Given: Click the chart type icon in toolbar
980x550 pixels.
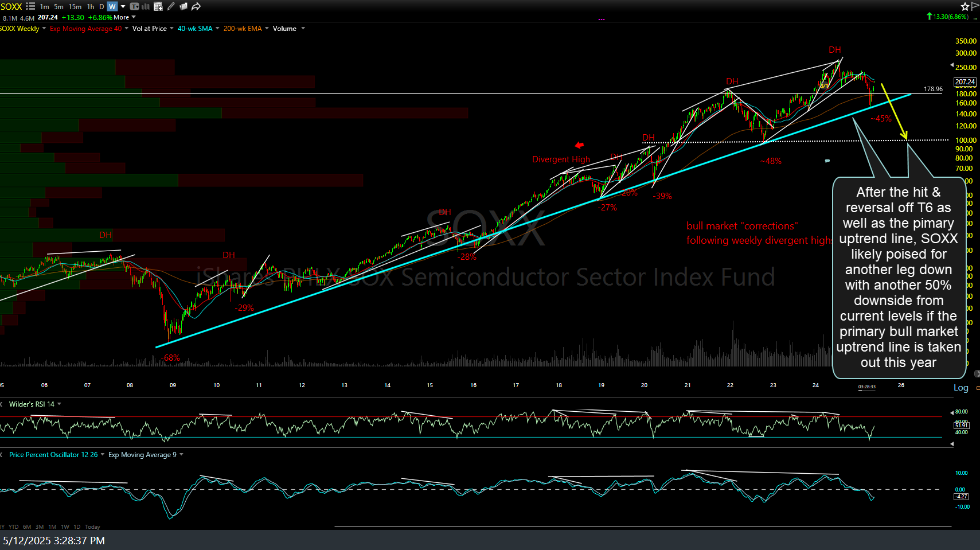Looking at the screenshot, I should 146,7.
